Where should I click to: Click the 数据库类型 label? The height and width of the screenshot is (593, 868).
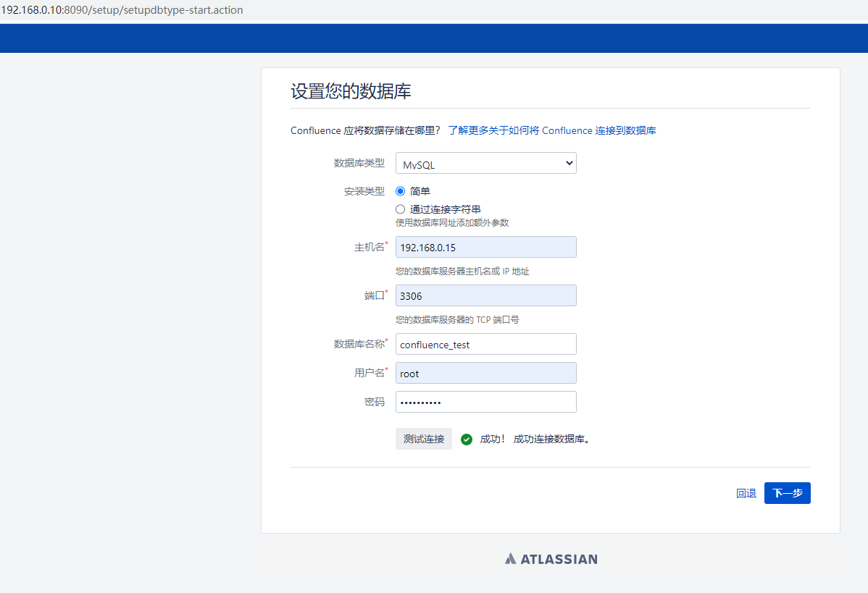coord(359,163)
